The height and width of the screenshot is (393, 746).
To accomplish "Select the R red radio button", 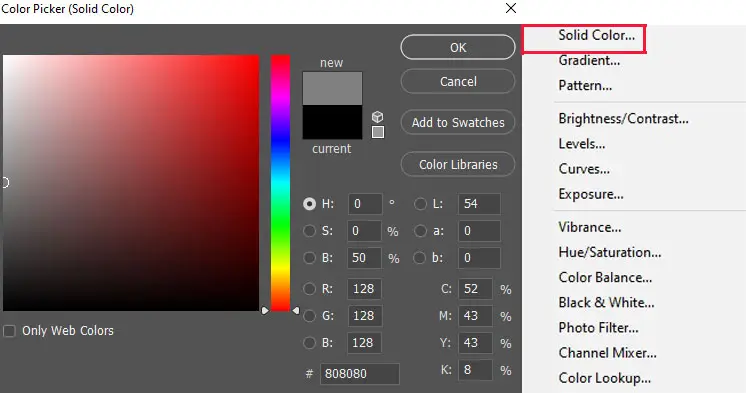I will pos(309,288).
